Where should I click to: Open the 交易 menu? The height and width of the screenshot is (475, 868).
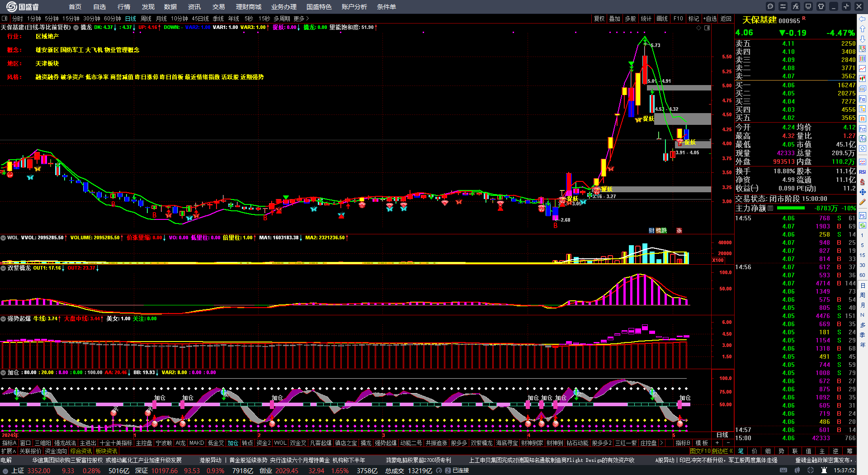pyautogui.click(x=219, y=7)
